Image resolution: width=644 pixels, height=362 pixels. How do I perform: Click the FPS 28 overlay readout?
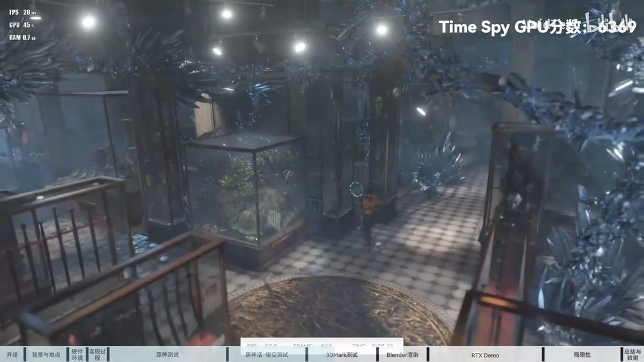click(x=22, y=13)
